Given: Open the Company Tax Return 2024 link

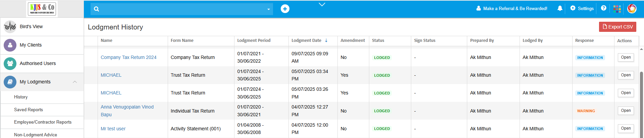Looking at the screenshot, I should pos(128,57).
